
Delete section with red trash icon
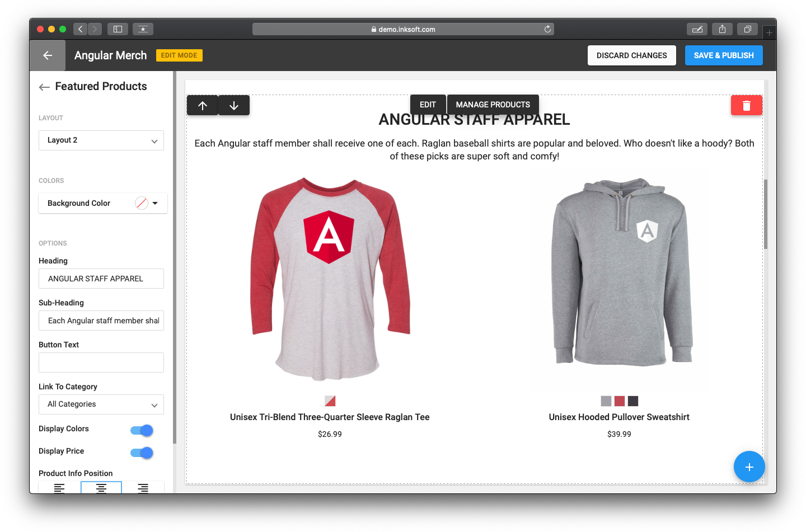746,105
